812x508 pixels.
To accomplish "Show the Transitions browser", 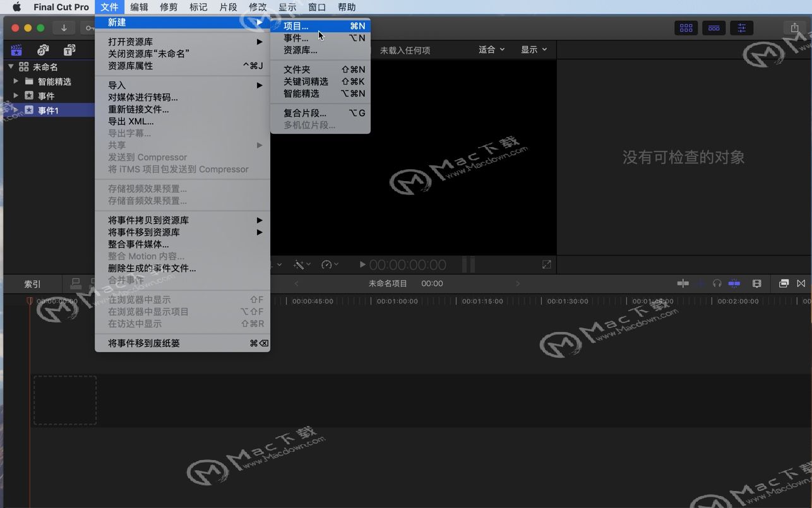I will click(801, 283).
